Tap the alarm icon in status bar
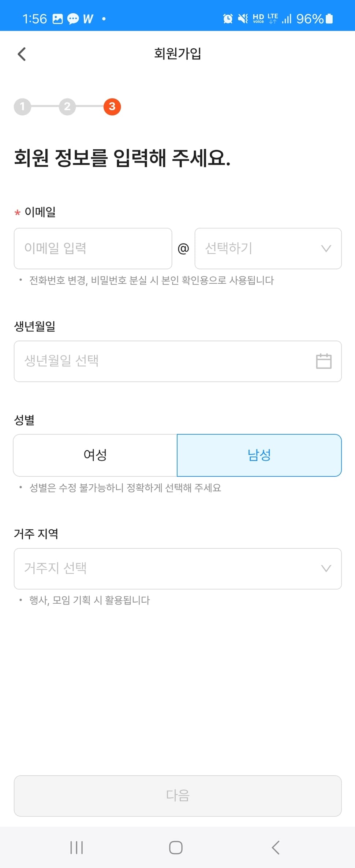This screenshot has height=868, width=355. pyautogui.click(x=228, y=19)
